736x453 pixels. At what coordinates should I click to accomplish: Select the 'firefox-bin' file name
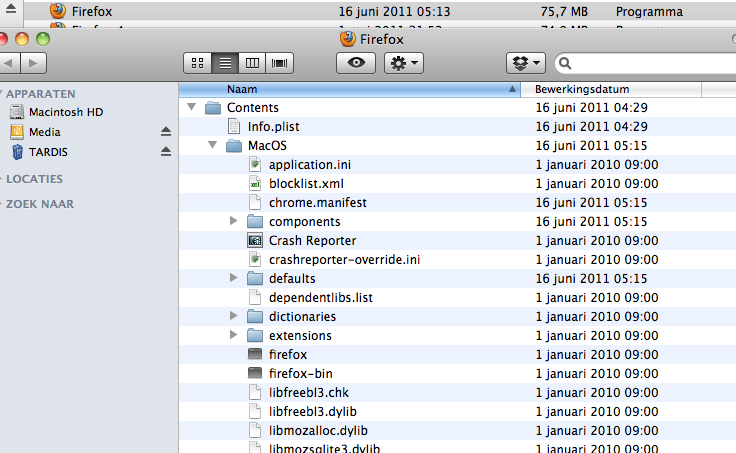pos(300,374)
